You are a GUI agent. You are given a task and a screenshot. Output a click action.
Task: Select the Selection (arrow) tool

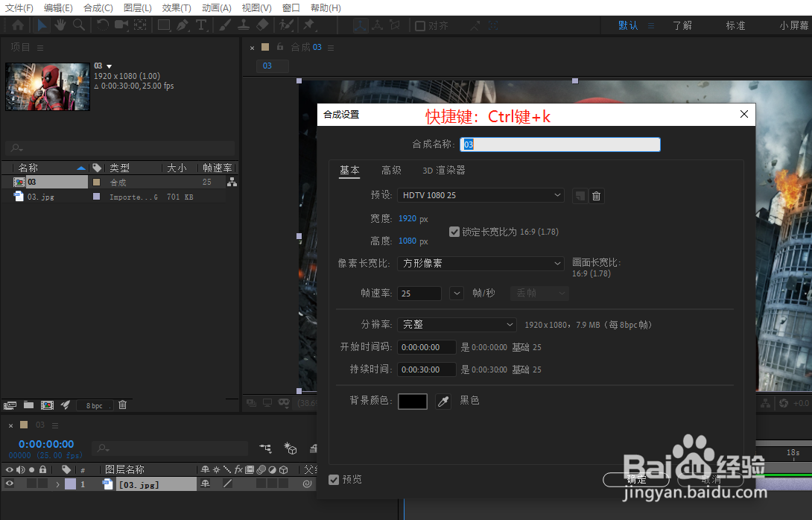[42, 25]
